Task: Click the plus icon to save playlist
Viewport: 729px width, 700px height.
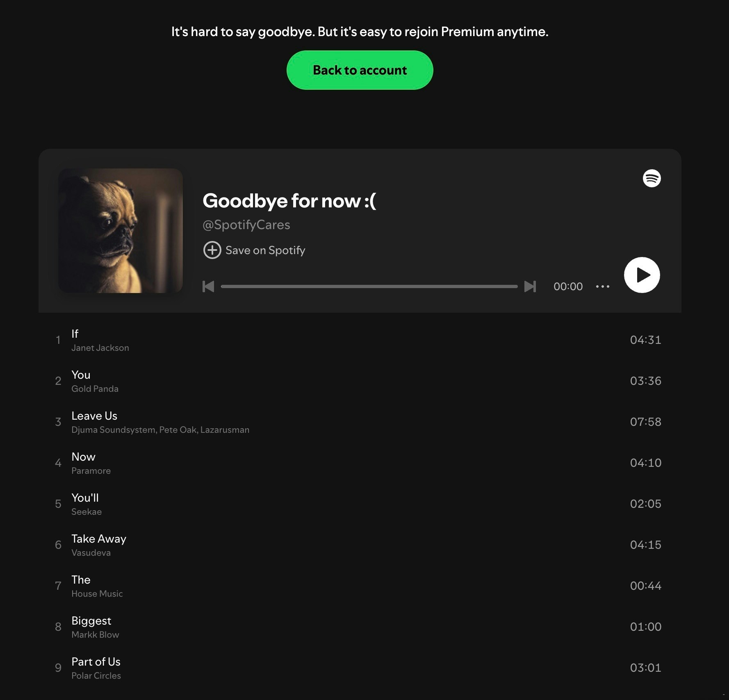Action: point(212,250)
